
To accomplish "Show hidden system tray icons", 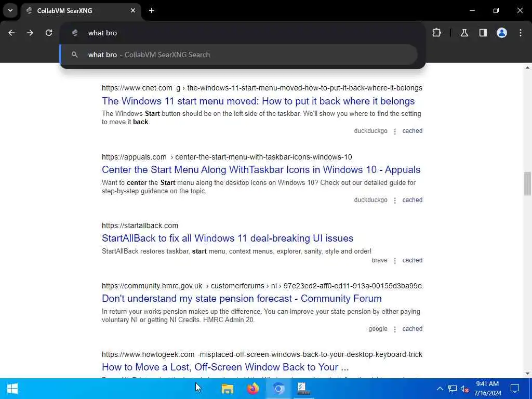I will coord(440,389).
